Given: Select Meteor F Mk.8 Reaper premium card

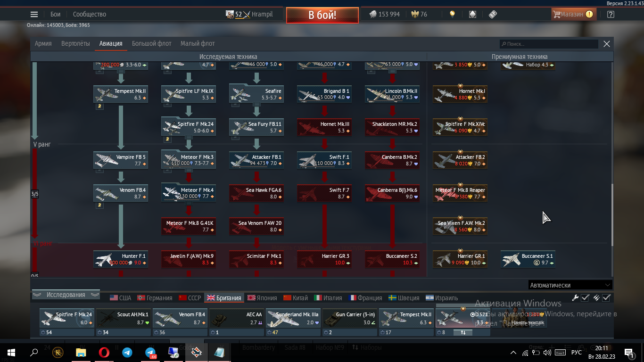Looking at the screenshot, I should [x=460, y=193].
